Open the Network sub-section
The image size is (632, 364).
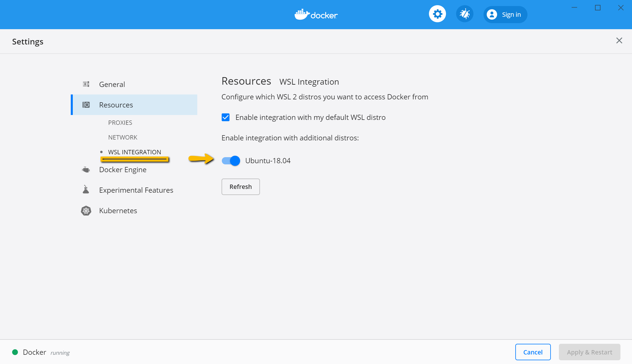pos(123,137)
